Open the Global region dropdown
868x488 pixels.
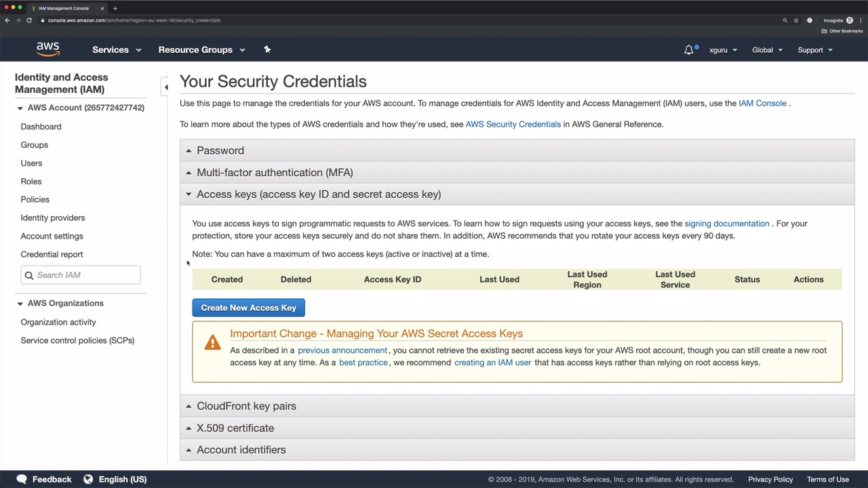point(767,49)
